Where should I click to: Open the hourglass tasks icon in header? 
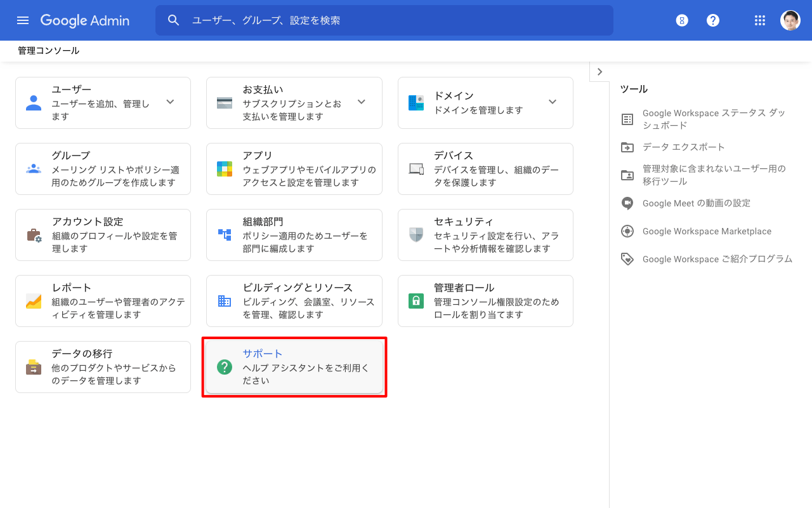coord(682,20)
